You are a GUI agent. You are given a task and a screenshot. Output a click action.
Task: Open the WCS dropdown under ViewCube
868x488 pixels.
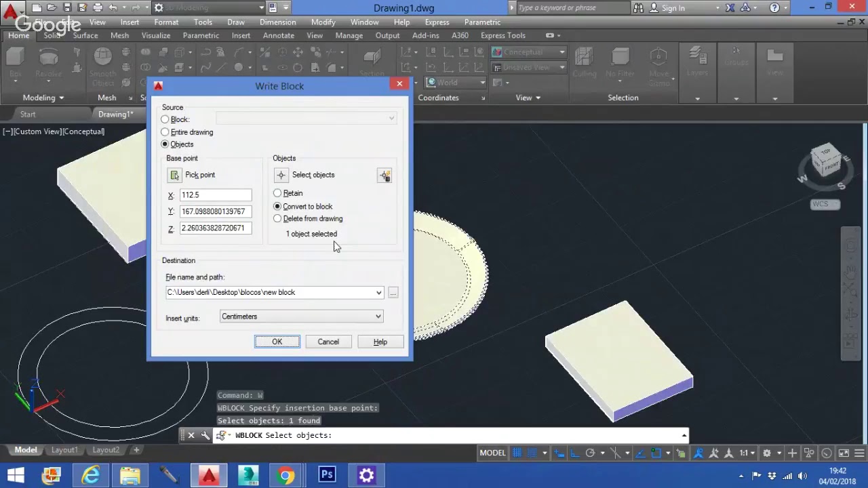coord(825,204)
